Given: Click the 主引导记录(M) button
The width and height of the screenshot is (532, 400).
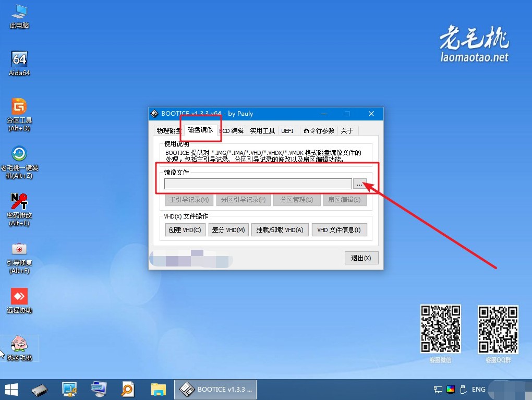Looking at the screenshot, I should coord(189,200).
